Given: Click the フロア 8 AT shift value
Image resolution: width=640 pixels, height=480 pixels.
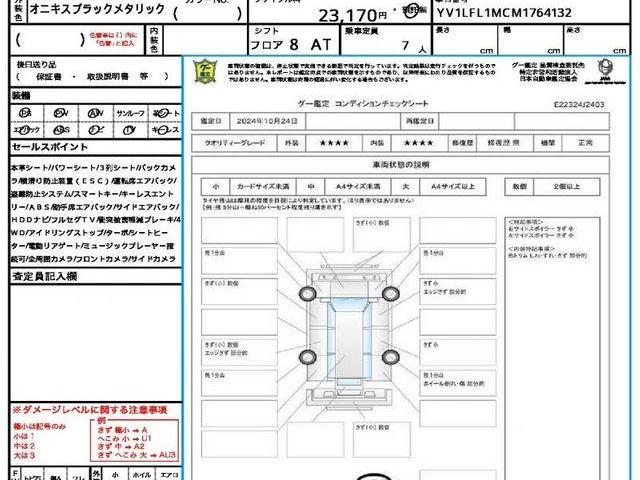Looking at the screenshot, I should coord(291,44).
